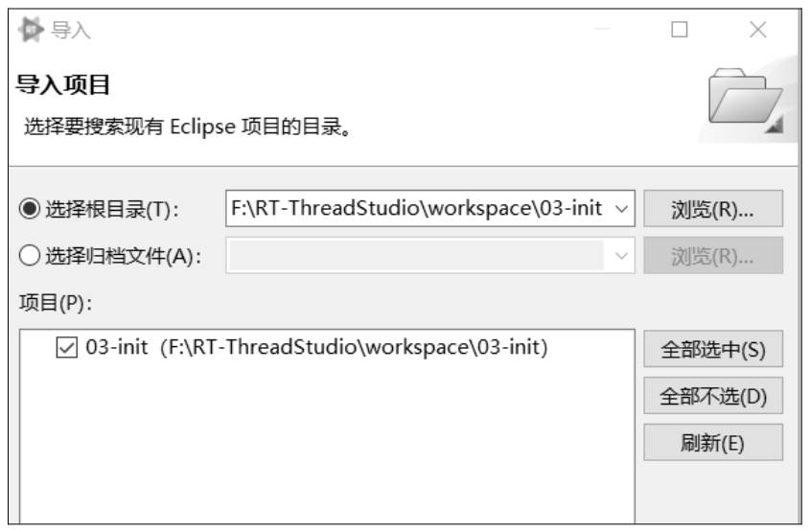Viewport: 810px width, 532px height.
Task: Click the 全部不选(D) button
Action: point(714,395)
